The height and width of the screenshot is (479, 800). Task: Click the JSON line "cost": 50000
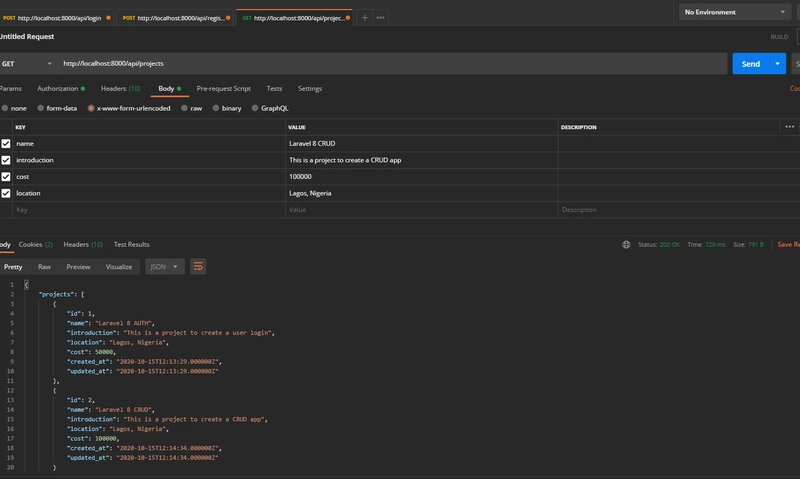[x=91, y=352]
